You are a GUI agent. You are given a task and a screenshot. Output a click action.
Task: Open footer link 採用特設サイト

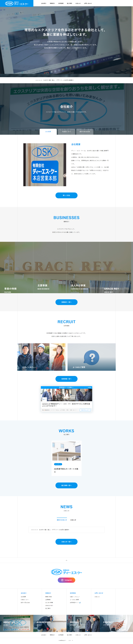point(74,603)
